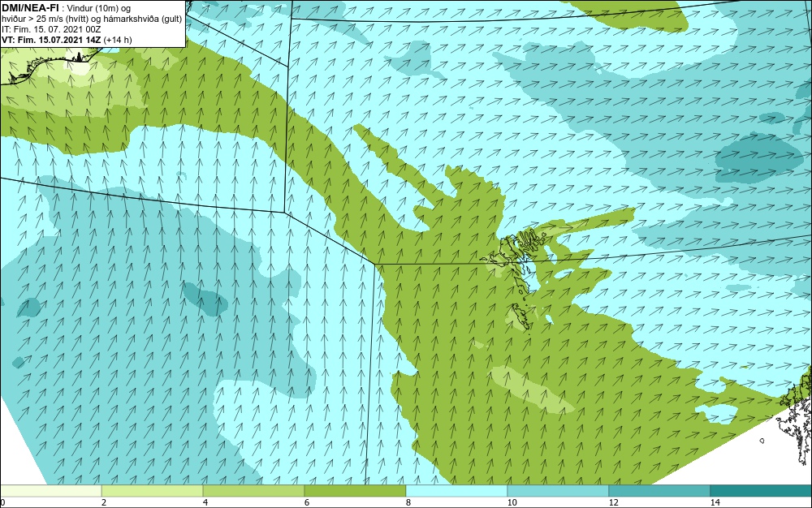
Task: Click the legend tick label 12
Action: (x=614, y=502)
